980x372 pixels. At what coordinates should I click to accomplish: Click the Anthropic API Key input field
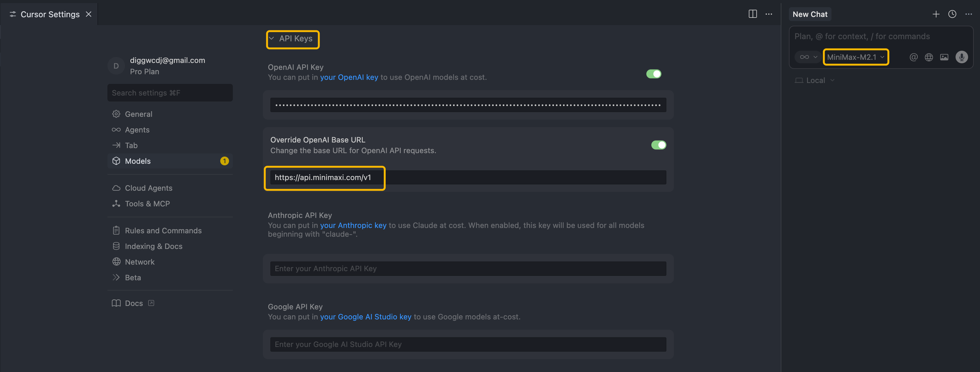point(468,269)
